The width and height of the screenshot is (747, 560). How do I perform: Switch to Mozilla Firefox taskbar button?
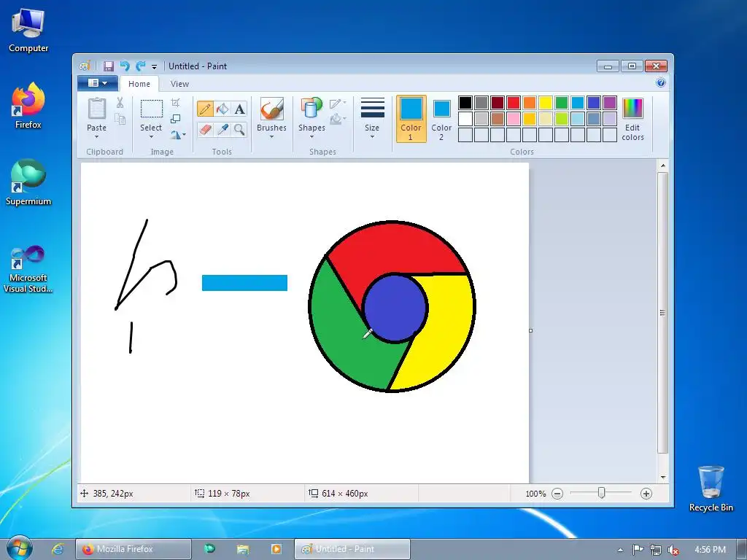coord(133,549)
